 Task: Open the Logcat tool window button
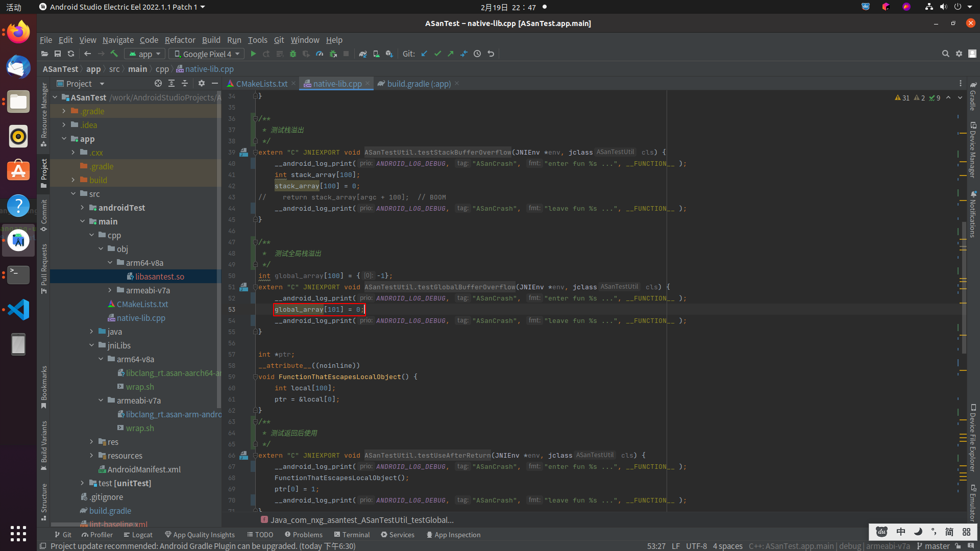pyautogui.click(x=138, y=535)
